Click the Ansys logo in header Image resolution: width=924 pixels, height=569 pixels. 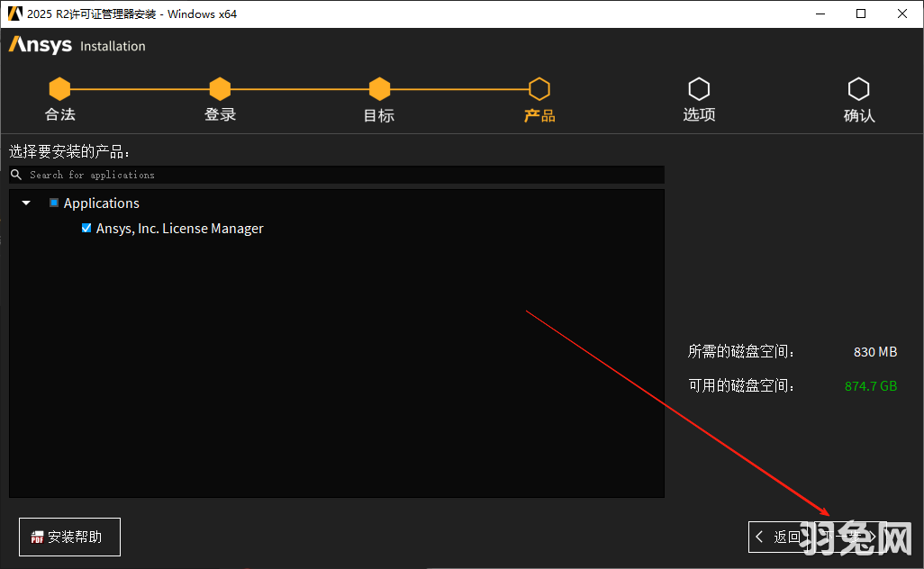click(x=41, y=45)
